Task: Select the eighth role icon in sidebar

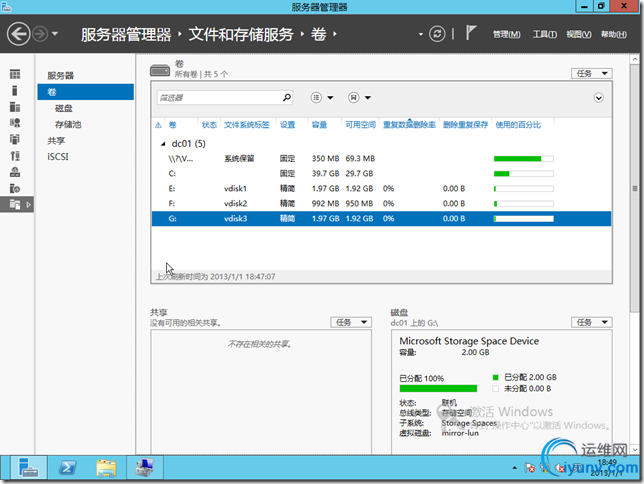Action: pyautogui.click(x=15, y=188)
